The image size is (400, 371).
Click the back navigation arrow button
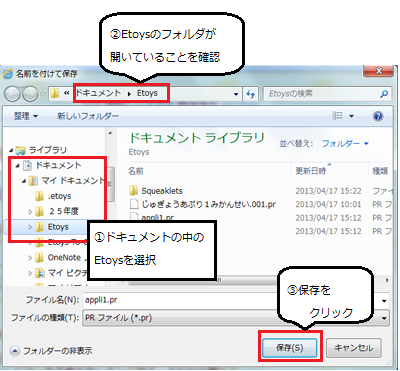click(x=12, y=94)
